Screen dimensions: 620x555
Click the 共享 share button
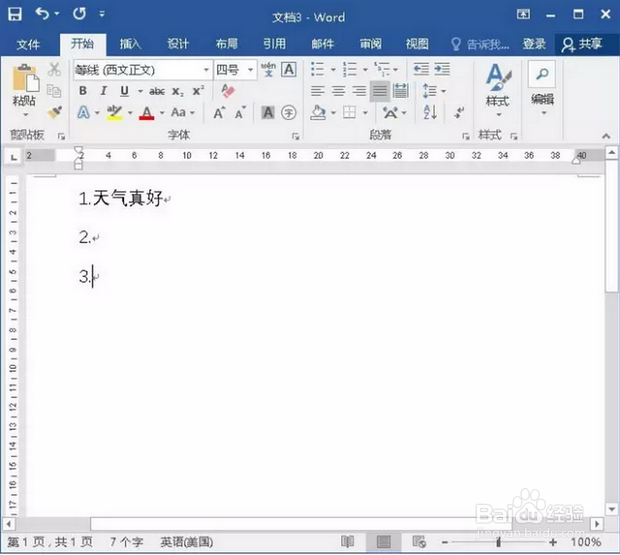[582, 44]
